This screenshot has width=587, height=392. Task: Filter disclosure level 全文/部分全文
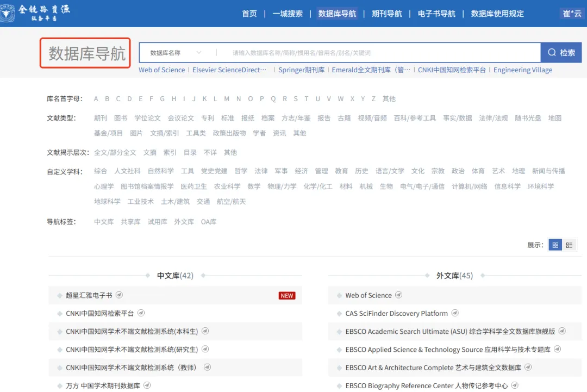115,153
